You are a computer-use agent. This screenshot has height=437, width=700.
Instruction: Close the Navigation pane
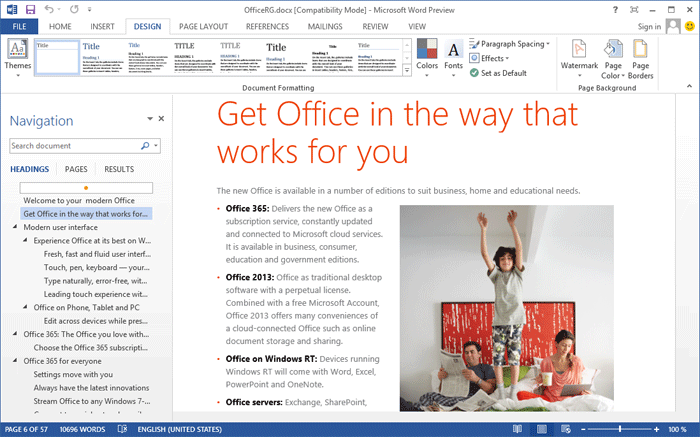point(161,119)
